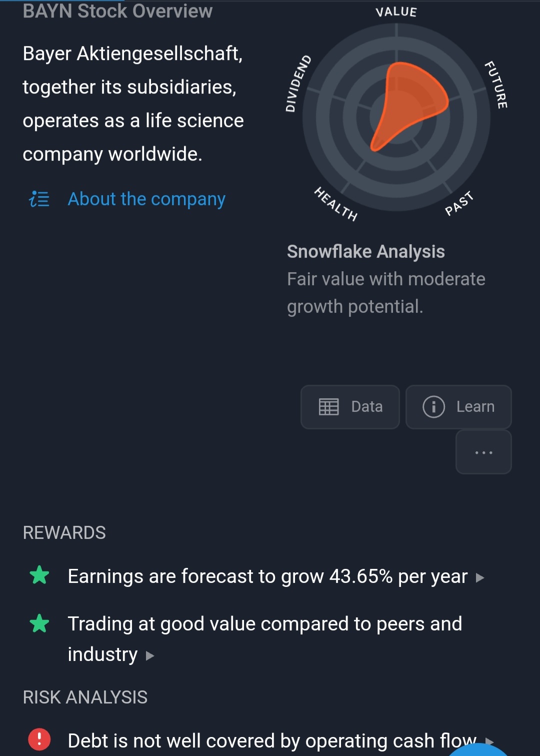540x756 pixels.
Task: Click the Data table icon
Action: [328, 407]
